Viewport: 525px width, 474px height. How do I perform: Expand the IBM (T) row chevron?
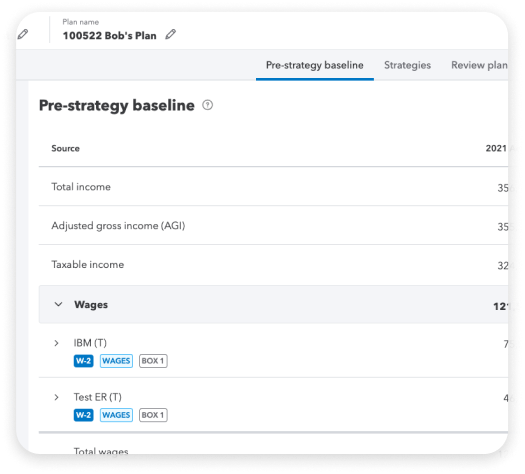pyautogui.click(x=56, y=343)
